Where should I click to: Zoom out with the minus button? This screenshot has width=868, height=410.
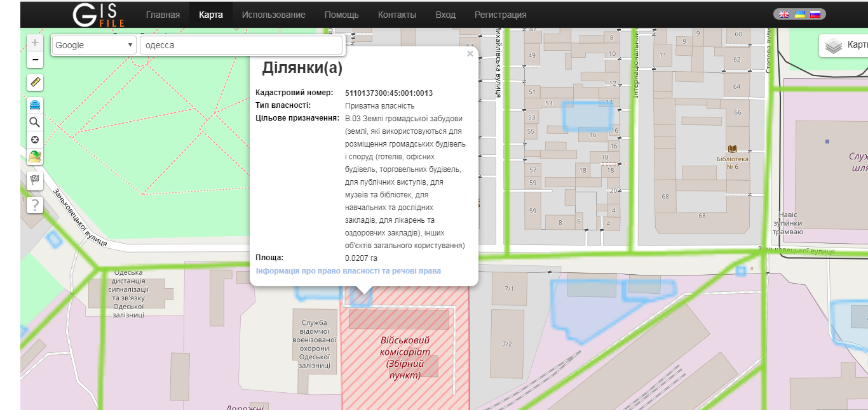tap(35, 60)
